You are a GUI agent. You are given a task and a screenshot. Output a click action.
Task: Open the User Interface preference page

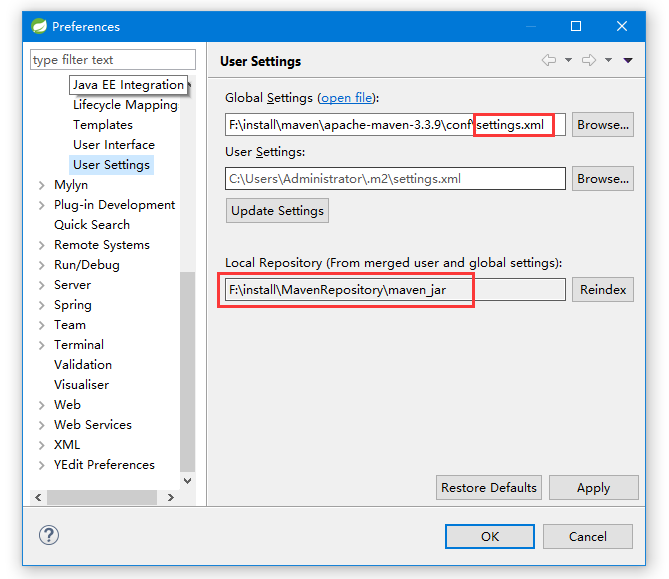coord(114,145)
